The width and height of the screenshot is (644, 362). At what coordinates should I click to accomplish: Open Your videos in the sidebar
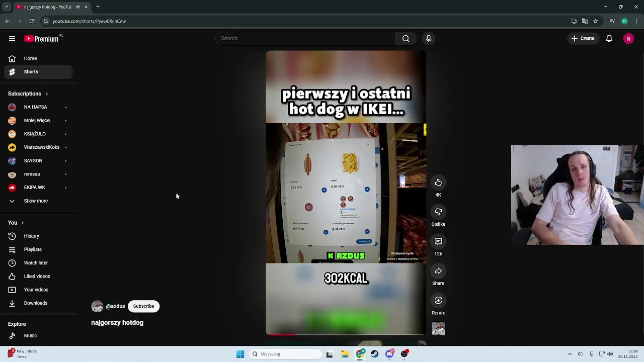point(38,290)
